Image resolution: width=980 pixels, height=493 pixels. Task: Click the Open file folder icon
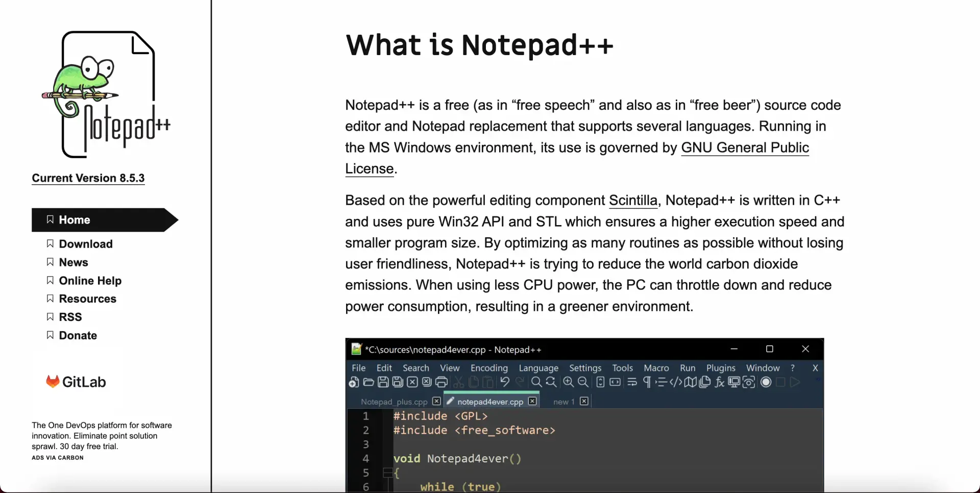tap(369, 382)
